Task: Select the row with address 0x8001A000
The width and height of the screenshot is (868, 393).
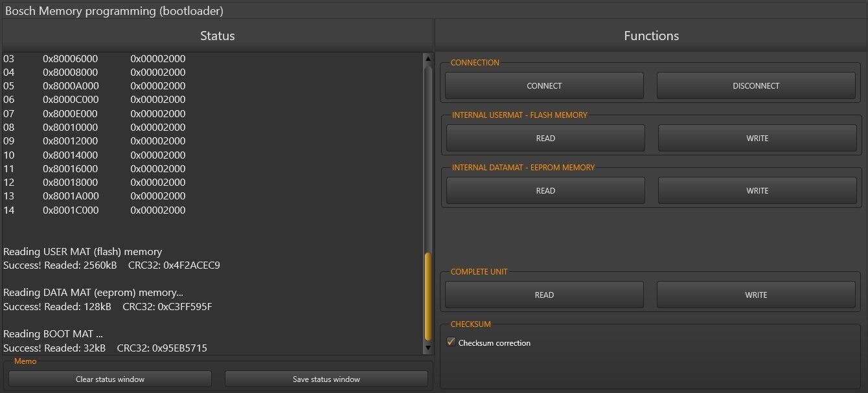Action: coord(95,196)
